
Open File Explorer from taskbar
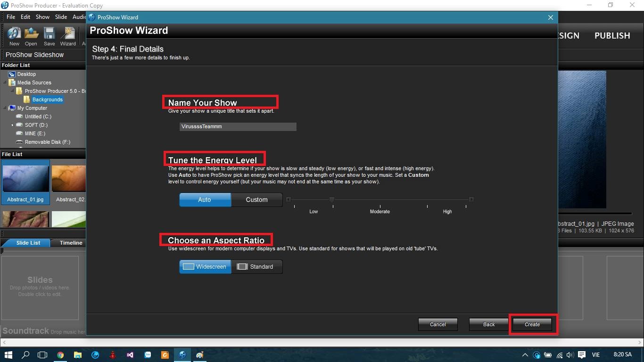(78, 355)
